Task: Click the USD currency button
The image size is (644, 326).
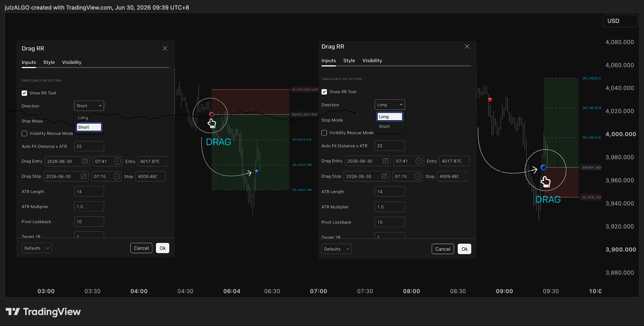Action: (x=620, y=21)
